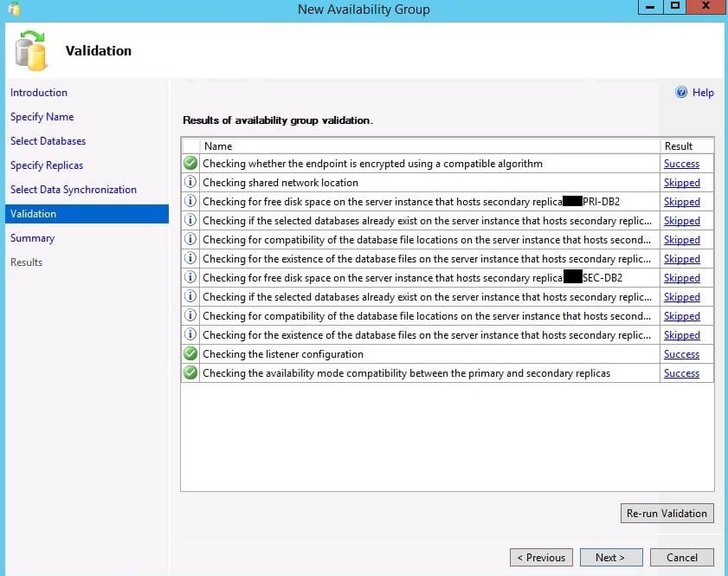Open the Introduction wizard page

click(x=39, y=93)
